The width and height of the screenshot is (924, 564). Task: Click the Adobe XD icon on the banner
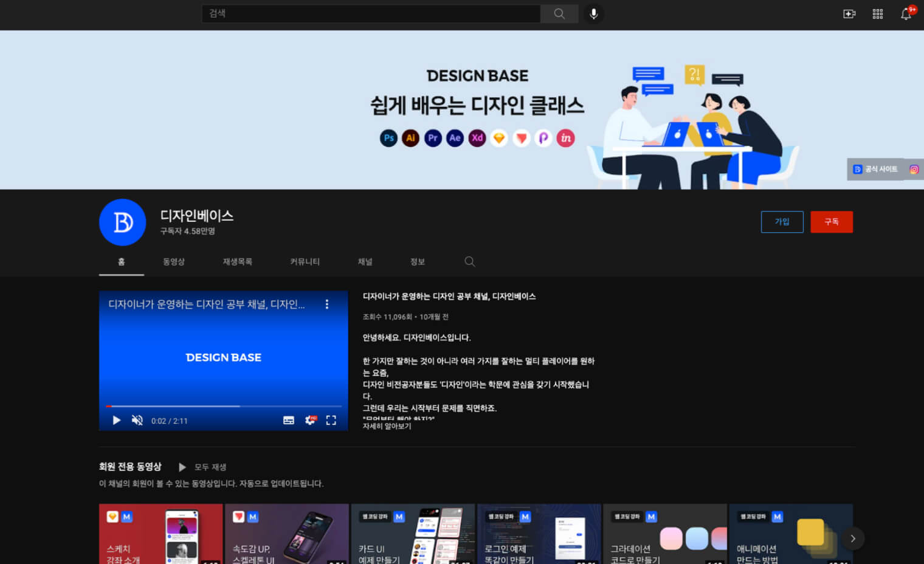[477, 138]
